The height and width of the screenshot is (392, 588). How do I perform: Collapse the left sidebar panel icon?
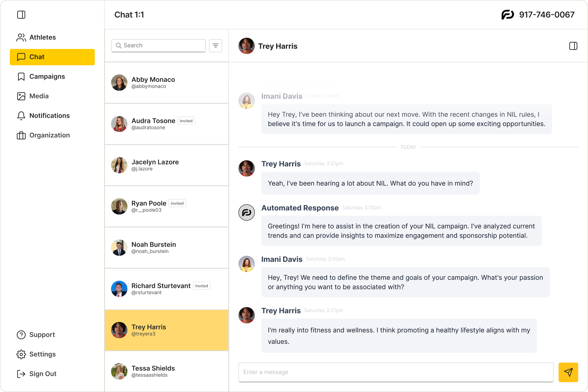coord(21,15)
